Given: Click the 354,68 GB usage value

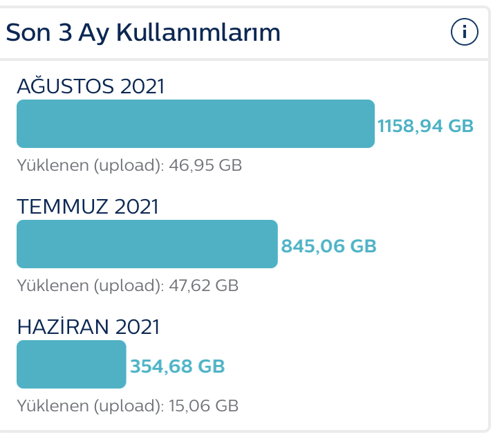Looking at the screenshot, I should click(177, 366).
